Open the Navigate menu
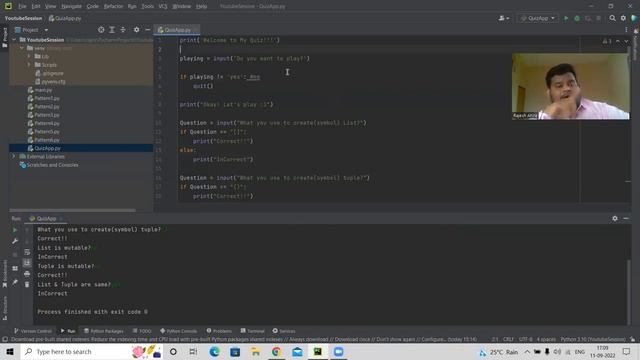This screenshot has height=360, width=640. [x=71, y=6]
